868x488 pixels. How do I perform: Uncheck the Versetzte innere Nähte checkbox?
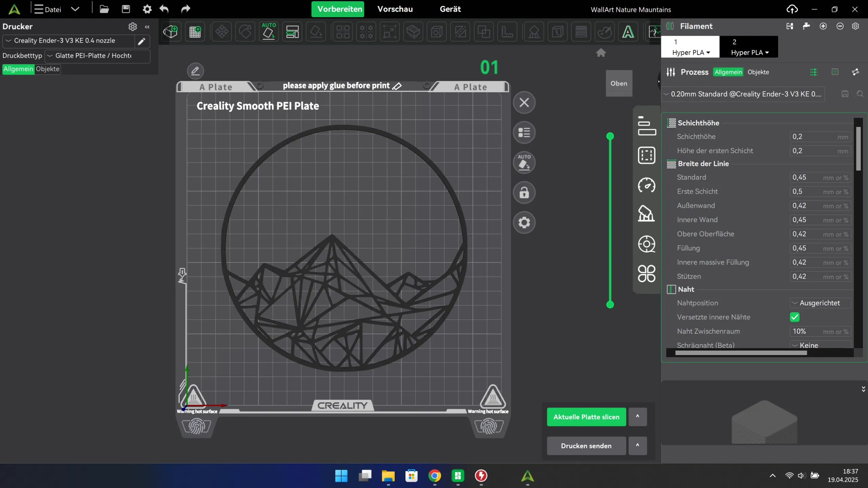(794, 317)
